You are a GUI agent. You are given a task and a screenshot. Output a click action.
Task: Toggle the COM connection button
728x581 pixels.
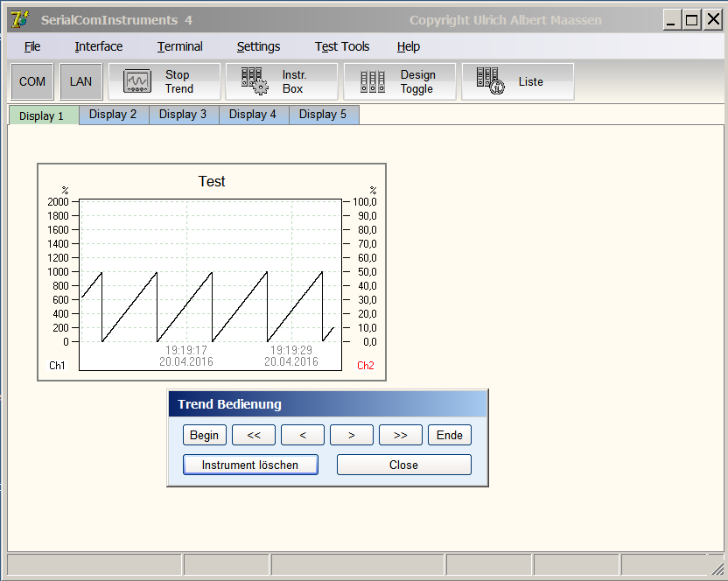coord(32,81)
